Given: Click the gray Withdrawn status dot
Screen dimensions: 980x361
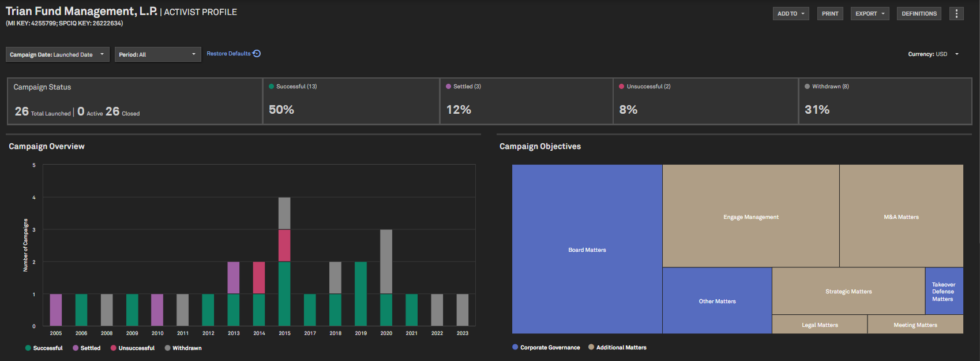Looking at the screenshot, I should pos(808,87).
